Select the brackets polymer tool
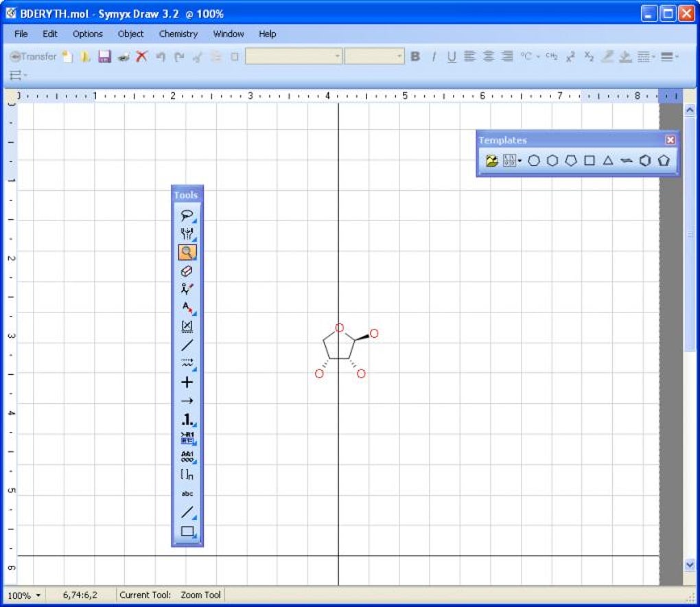The height and width of the screenshot is (607, 700). coord(187,474)
